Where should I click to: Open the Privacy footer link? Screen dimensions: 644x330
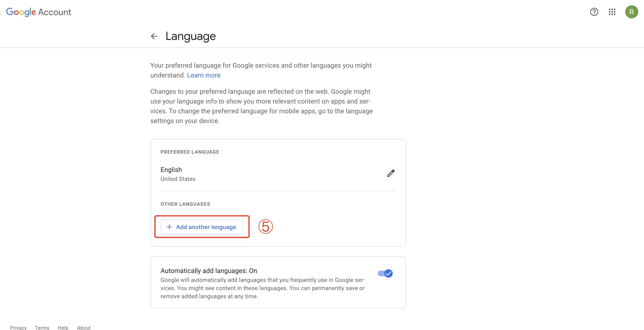tap(18, 328)
